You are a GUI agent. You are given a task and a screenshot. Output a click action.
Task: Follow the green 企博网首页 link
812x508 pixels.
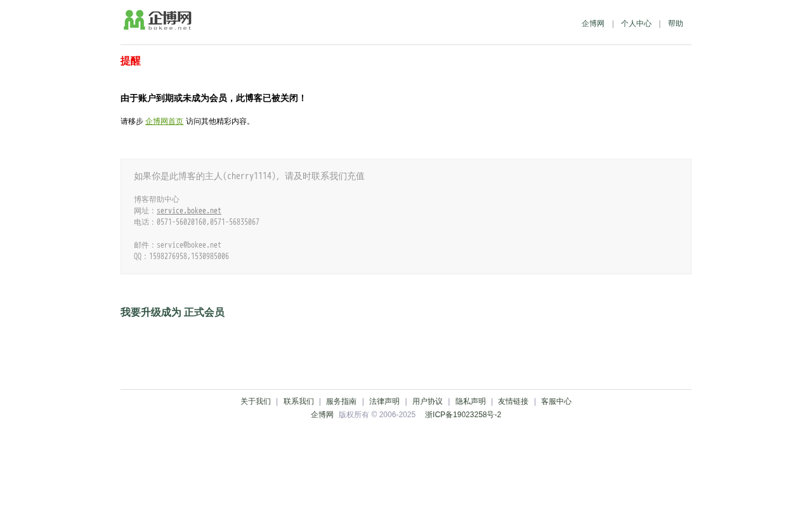pyautogui.click(x=164, y=121)
